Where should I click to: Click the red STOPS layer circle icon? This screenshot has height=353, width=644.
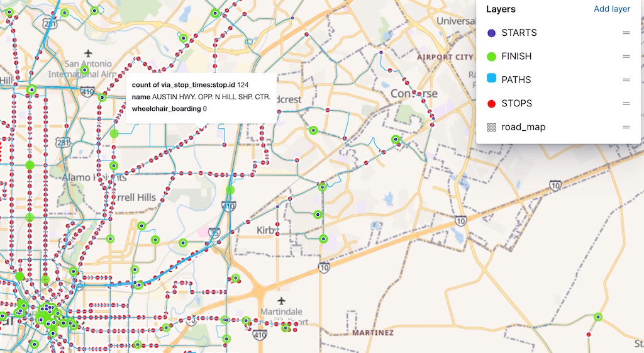[491, 104]
